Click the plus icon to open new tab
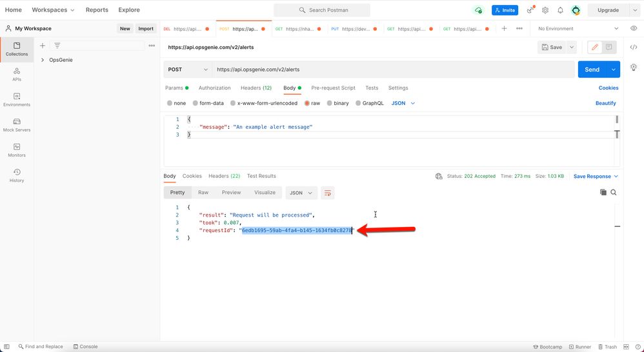644x352 pixels. [504, 29]
